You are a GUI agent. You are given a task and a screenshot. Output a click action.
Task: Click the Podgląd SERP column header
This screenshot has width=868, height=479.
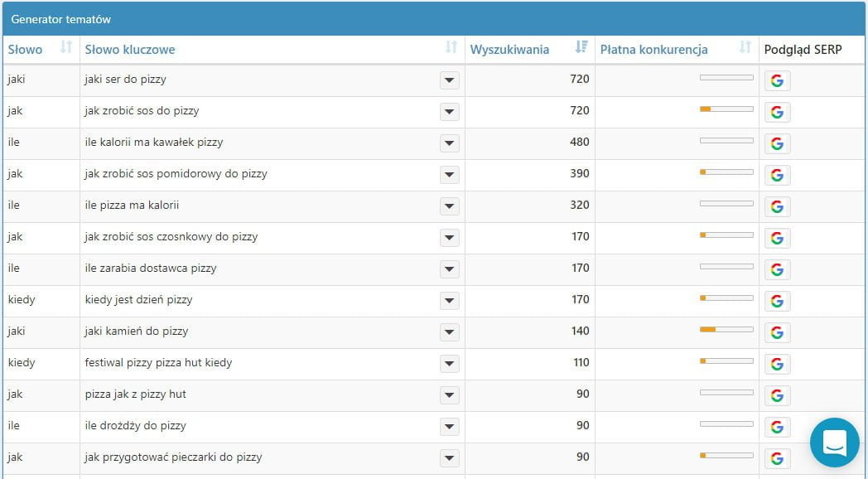point(803,50)
